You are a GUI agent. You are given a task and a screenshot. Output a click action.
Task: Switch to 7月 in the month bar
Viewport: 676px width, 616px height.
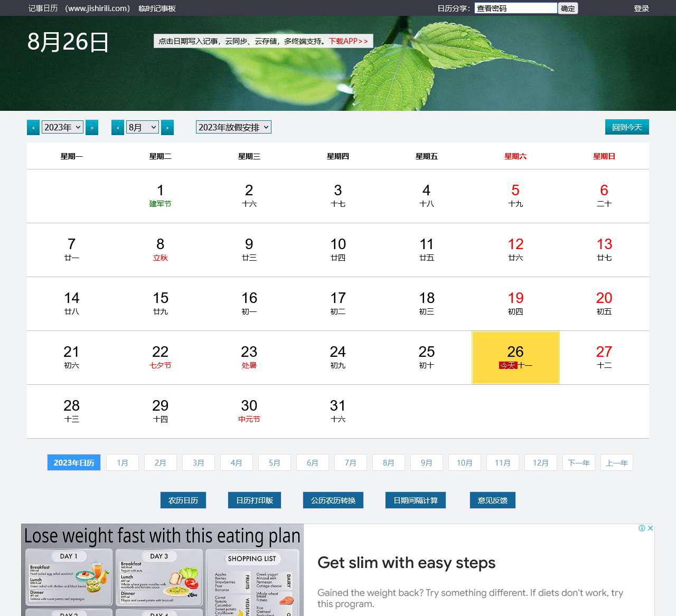point(351,462)
